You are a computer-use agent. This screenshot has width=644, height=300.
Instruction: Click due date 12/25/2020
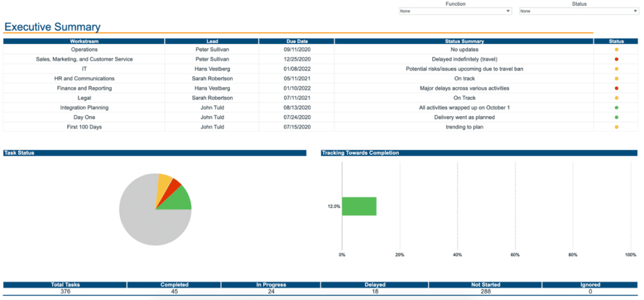tap(297, 59)
